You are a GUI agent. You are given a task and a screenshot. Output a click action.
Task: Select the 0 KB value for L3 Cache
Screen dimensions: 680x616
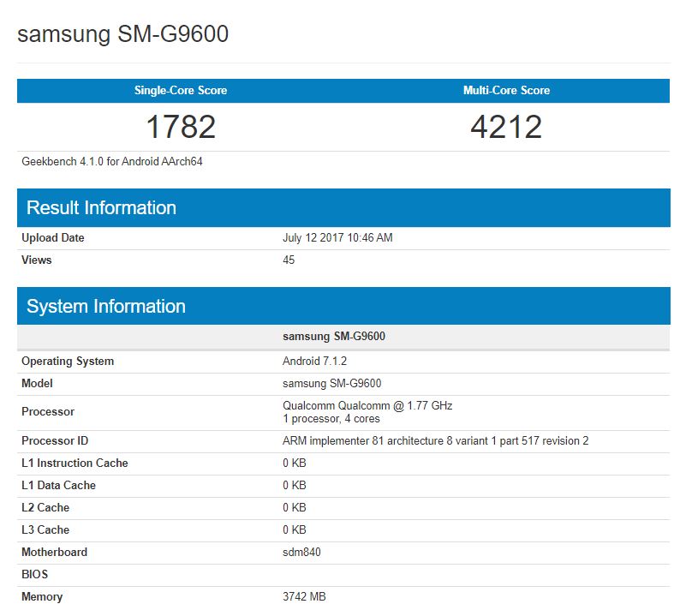[x=295, y=530]
